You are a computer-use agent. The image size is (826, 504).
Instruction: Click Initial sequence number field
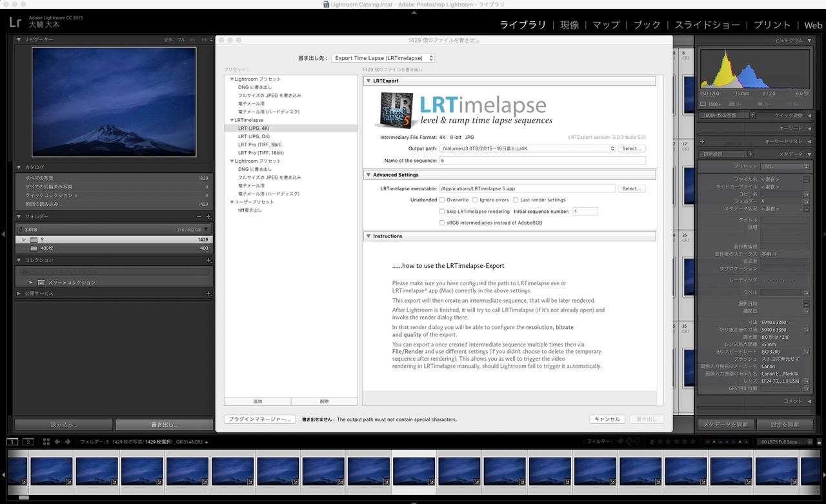585,211
